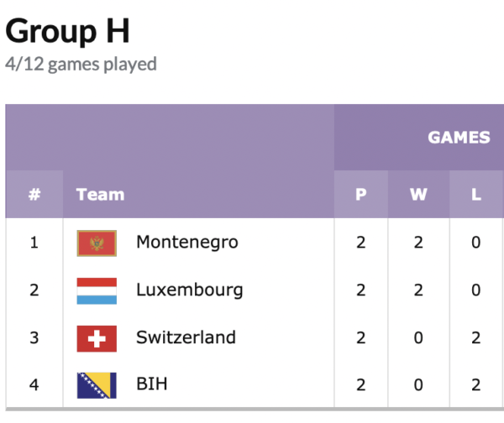
Task: Click the Group H heading
Action: point(67,30)
